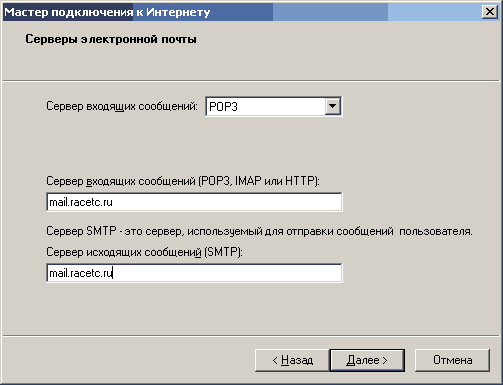Screen dimensions: 503x385
Task: Click the Далее > button
Action: [367, 360]
